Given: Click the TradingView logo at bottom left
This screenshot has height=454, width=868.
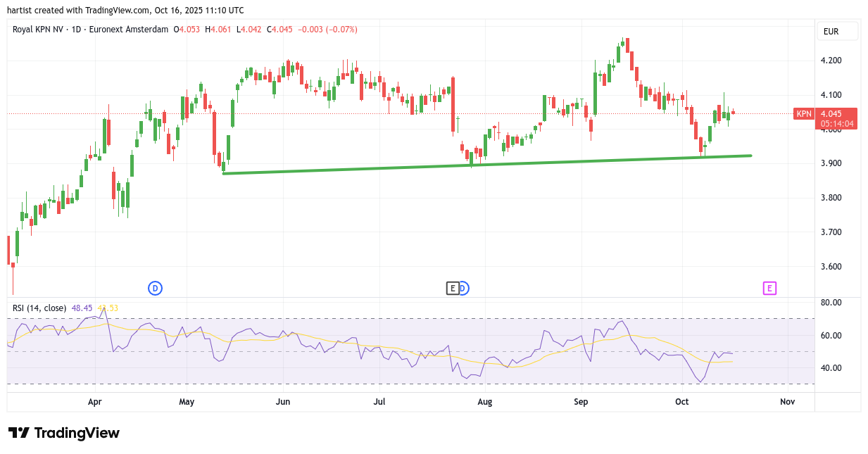Looking at the screenshot, I should pyautogui.click(x=64, y=433).
